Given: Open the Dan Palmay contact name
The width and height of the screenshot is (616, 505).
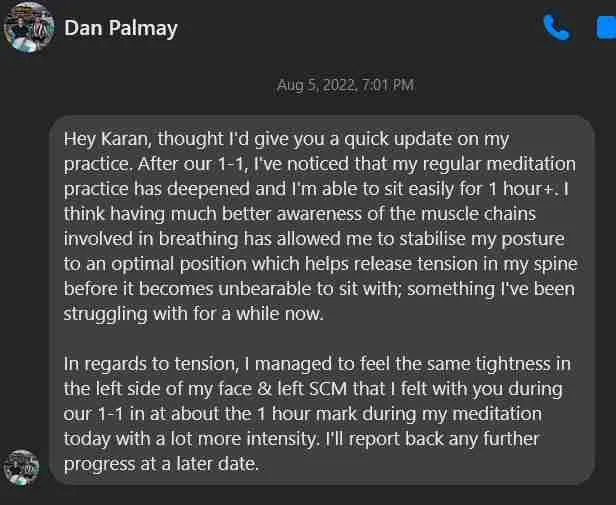Looking at the screenshot, I should pos(121,28).
